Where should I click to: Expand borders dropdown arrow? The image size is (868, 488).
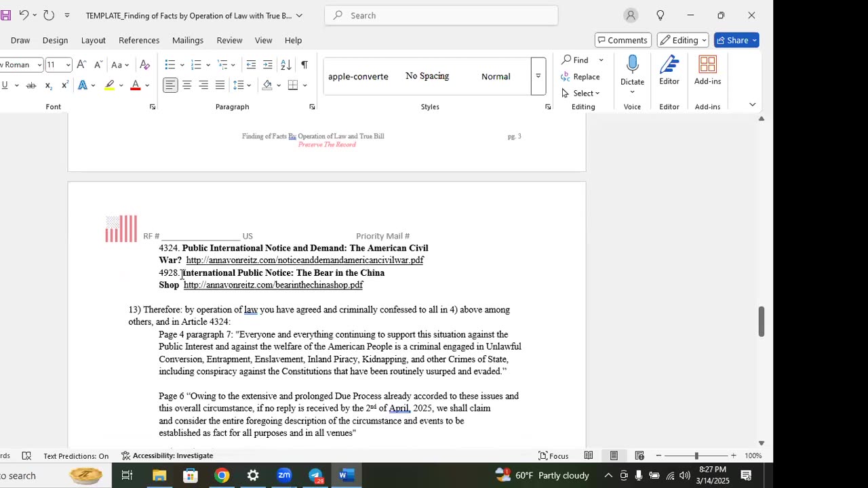(x=304, y=85)
